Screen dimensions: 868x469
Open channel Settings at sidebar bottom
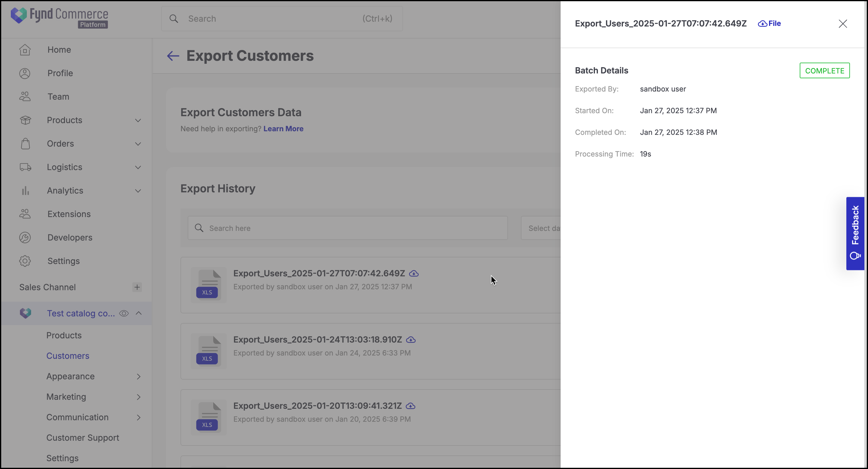click(x=62, y=458)
